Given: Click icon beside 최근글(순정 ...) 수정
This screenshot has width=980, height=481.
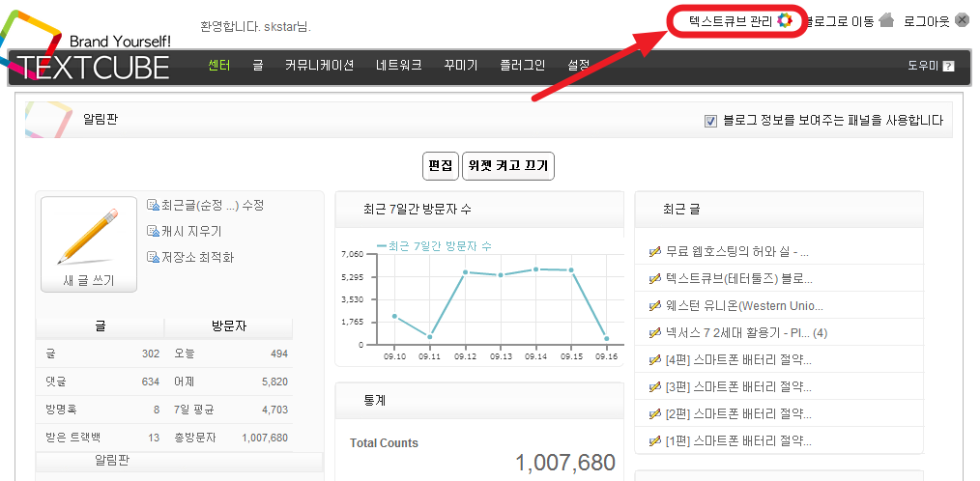Looking at the screenshot, I should pos(153,205).
